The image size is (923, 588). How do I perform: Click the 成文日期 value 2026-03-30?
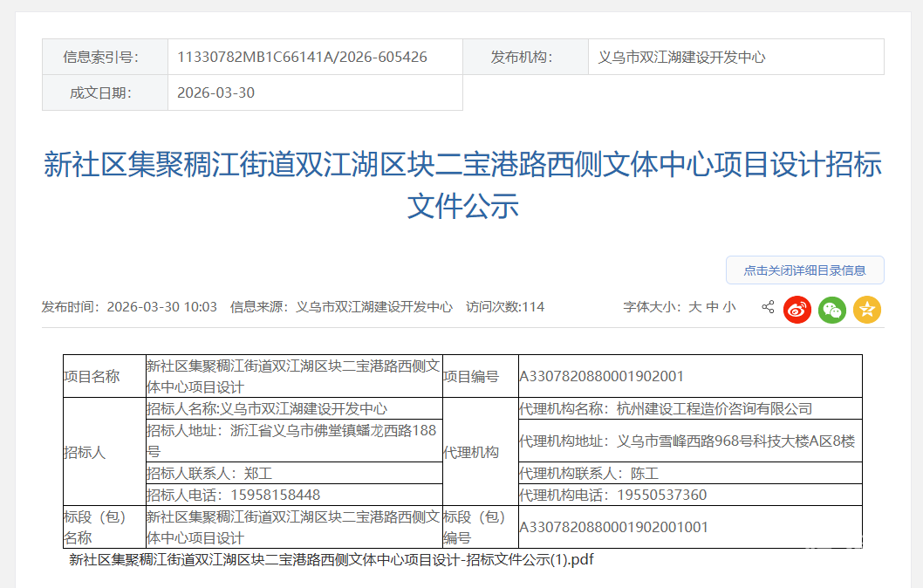coord(215,92)
